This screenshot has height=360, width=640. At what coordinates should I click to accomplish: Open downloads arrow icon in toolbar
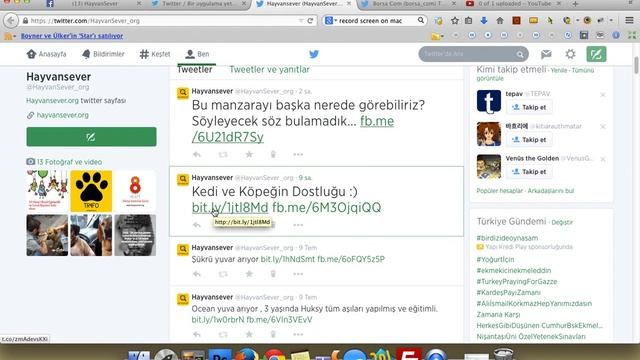(484, 20)
